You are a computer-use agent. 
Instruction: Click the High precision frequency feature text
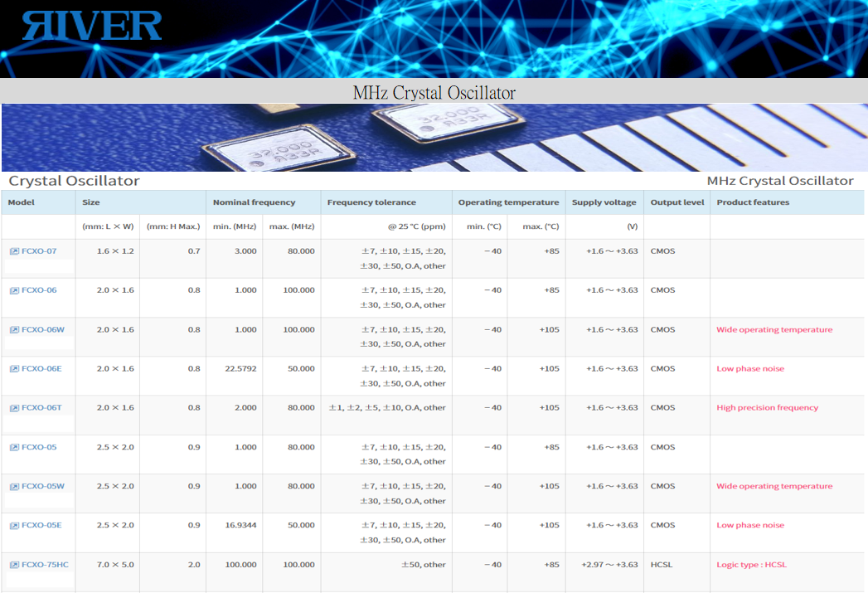pos(767,408)
